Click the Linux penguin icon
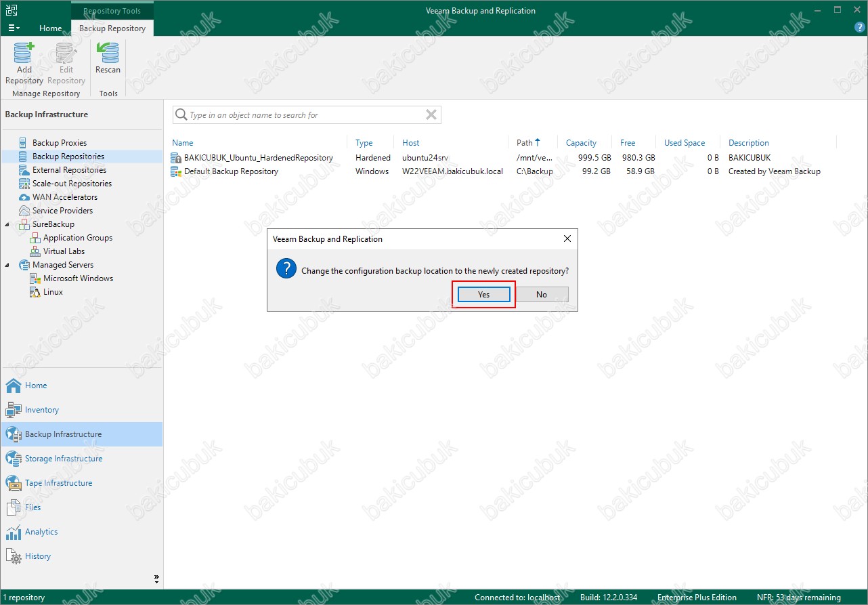 [35, 292]
